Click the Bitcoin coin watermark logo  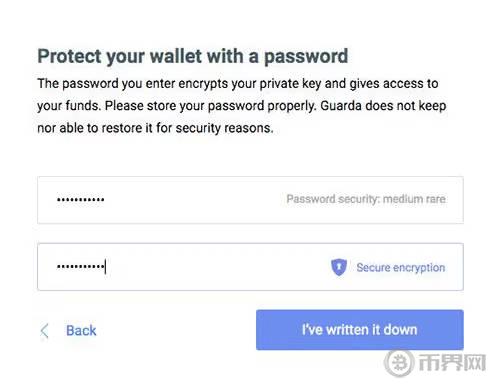(x=399, y=363)
